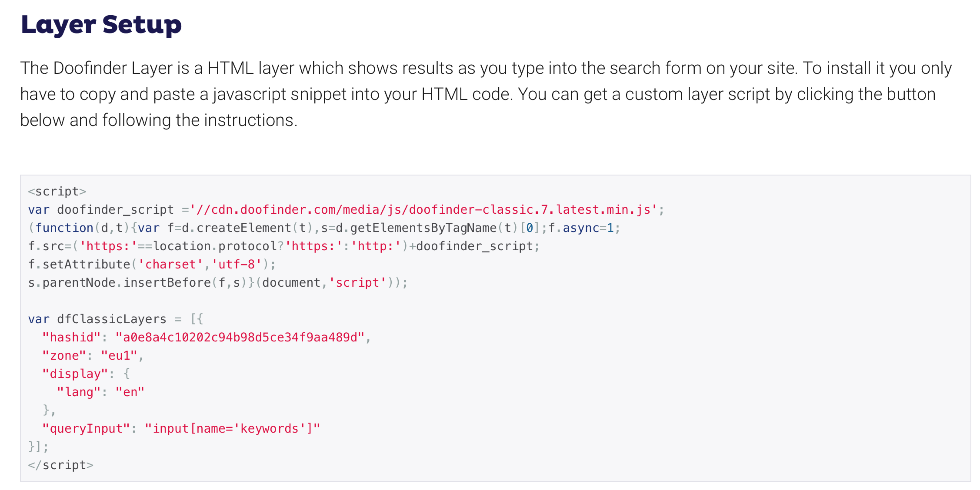980x490 pixels.
Task: Click the doofinder_script CDN URL string
Action: point(423,210)
